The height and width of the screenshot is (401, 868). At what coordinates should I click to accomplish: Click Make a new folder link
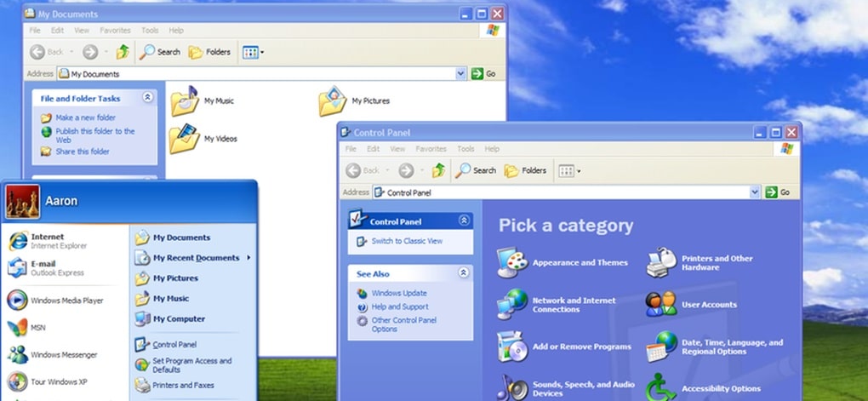click(78, 117)
